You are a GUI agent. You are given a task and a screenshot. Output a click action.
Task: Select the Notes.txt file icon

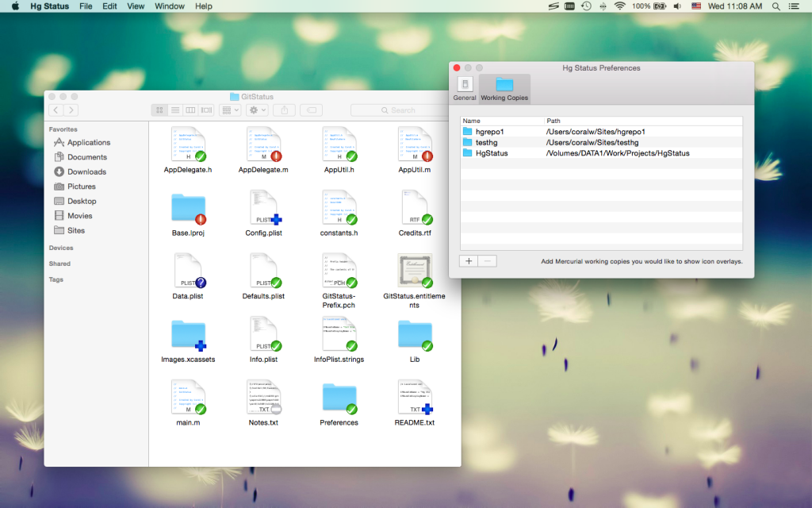[x=263, y=397]
